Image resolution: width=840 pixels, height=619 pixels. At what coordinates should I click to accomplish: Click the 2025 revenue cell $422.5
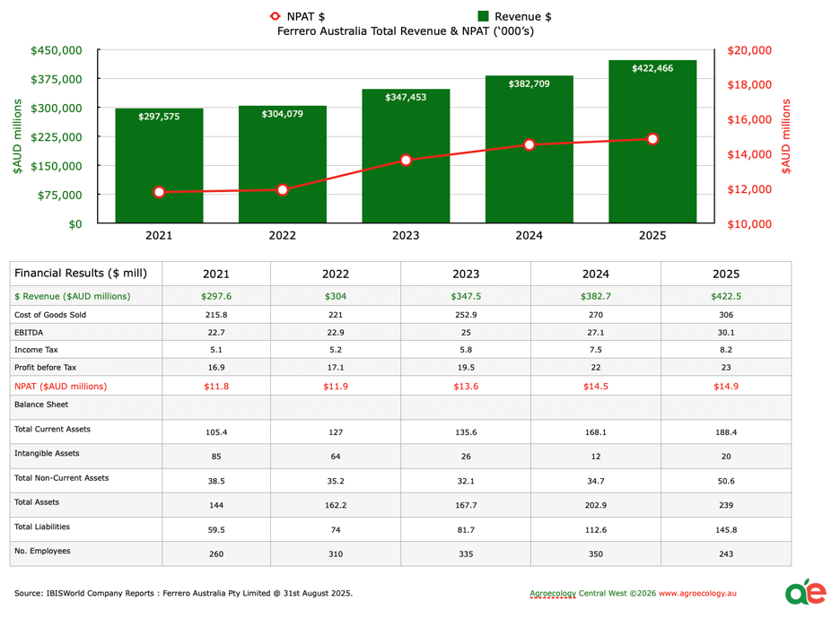click(726, 296)
